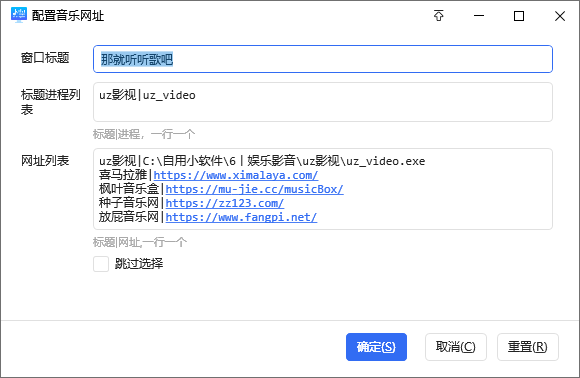Click the 配置音乐网址 title text
The width and height of the screenshot is (580, 378).
coord(68,16)
